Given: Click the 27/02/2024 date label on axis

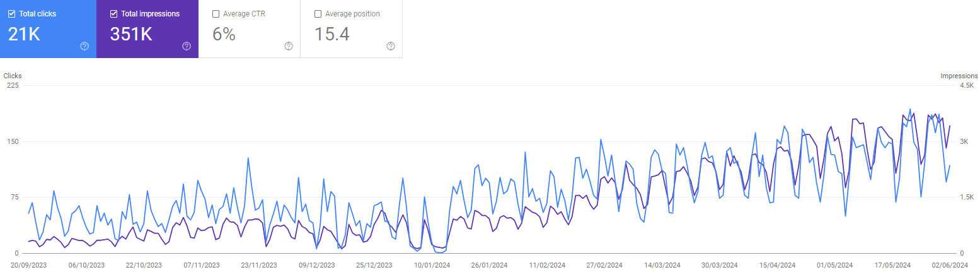Looking at the screenshot, I should pyautogui.click(x=604, y=265).
